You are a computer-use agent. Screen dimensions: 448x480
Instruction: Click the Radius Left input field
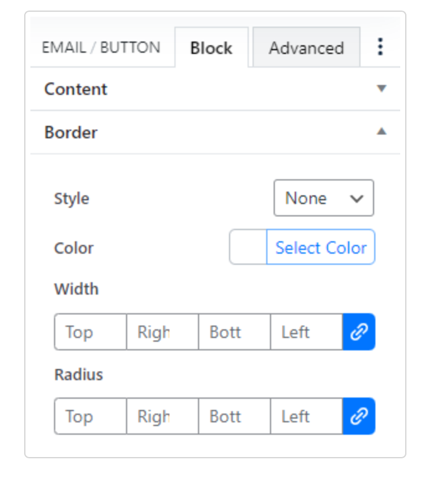tap(306, 416)
